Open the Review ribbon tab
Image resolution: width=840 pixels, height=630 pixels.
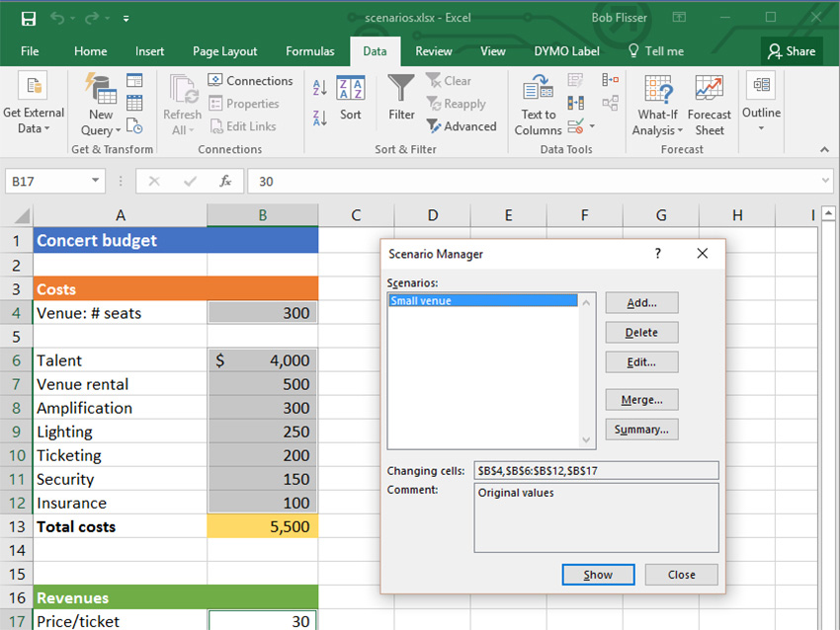434,51
